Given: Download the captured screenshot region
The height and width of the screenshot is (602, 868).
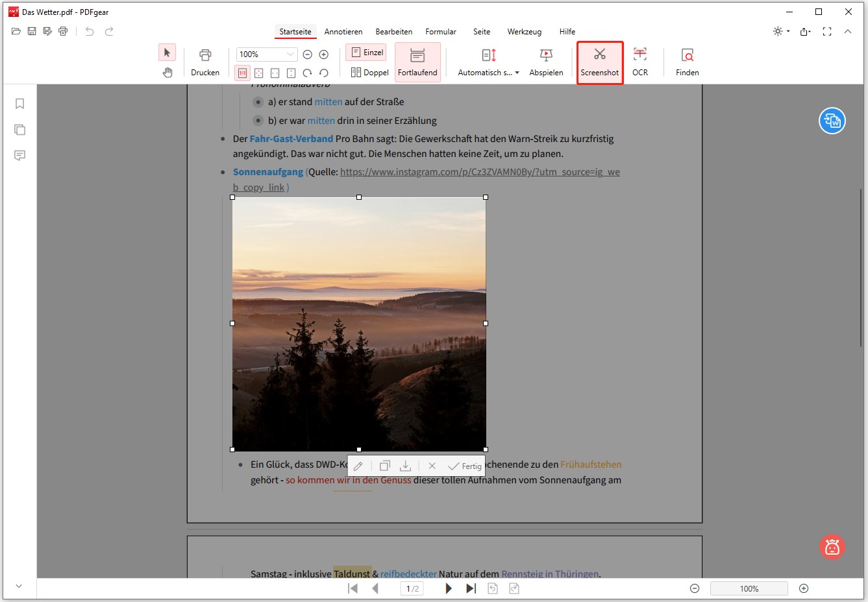Looking at the screenshot, I should (x=405, y=465).
